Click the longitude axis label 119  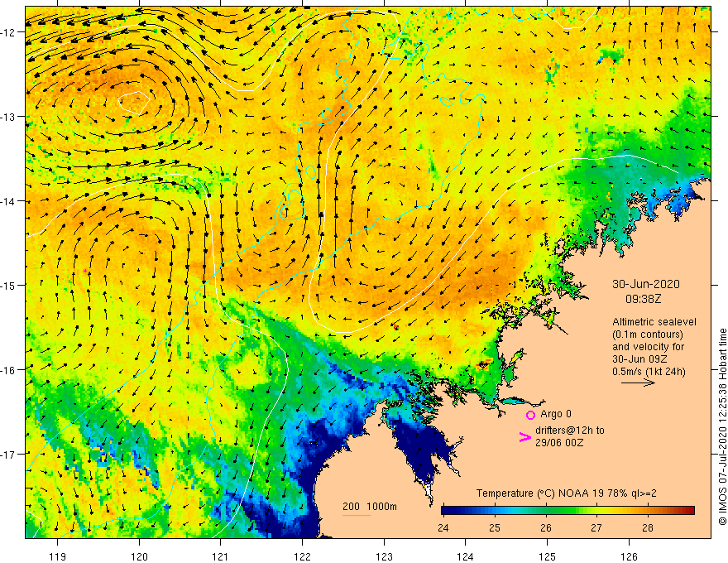click(x=58, y=556)
